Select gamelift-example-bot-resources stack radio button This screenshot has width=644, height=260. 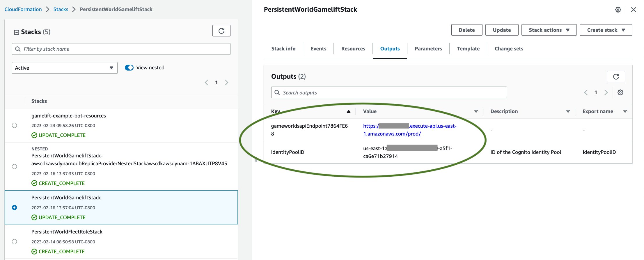(14, 125)
